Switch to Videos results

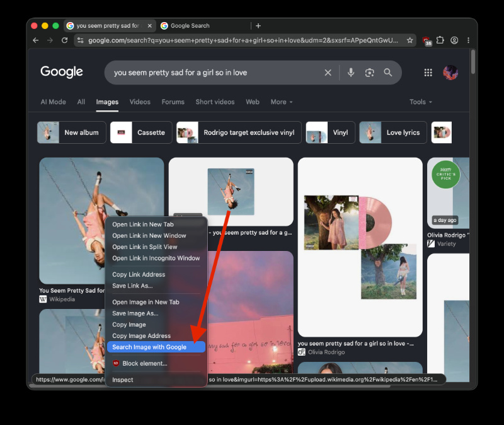140,102
